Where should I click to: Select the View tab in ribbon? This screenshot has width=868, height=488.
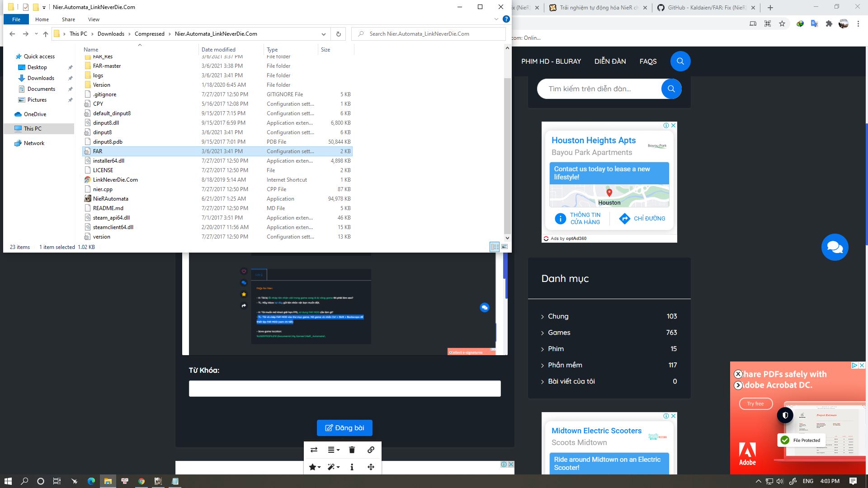click(x=93, y=19)
